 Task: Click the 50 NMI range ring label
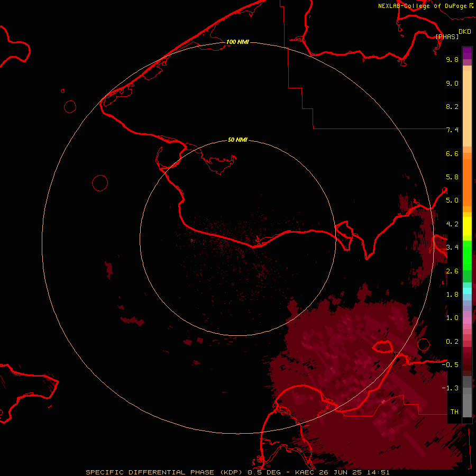(x=237, y=140)
